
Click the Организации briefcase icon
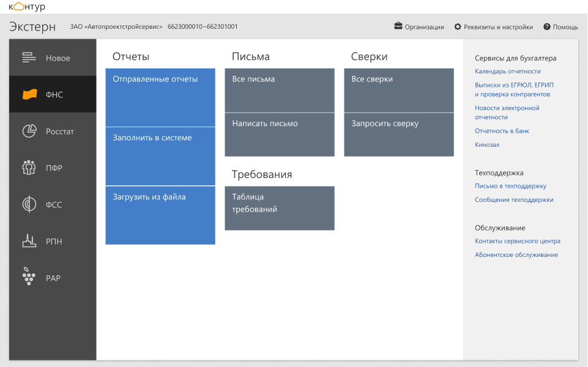click(398, 26)
